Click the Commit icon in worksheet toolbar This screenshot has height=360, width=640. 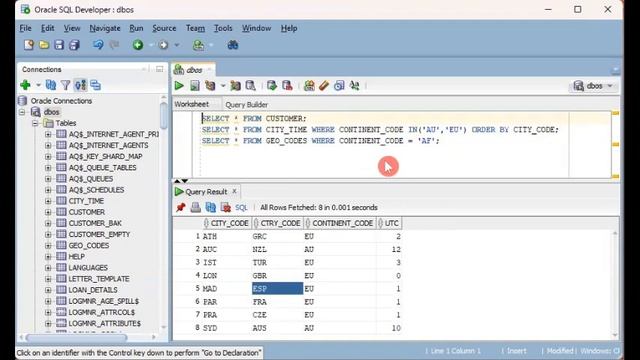pyautogui.click(x=272, y=86)
